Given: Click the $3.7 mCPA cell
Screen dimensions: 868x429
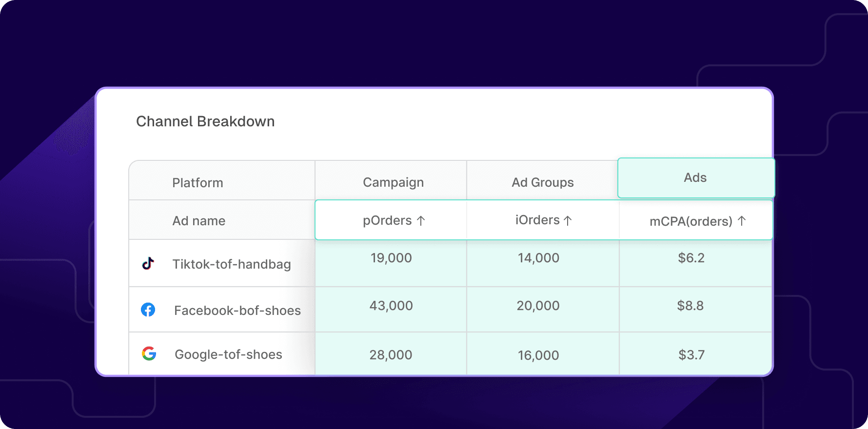Looking at the screenshot, I should 691,355.
